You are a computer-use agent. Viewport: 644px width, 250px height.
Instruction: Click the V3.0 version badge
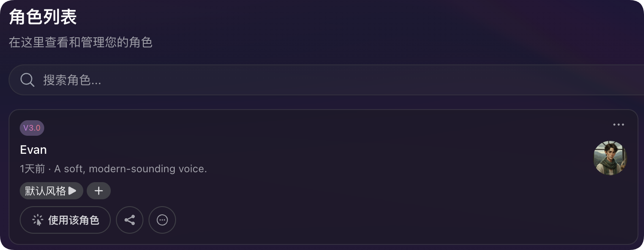click(32, 128)
